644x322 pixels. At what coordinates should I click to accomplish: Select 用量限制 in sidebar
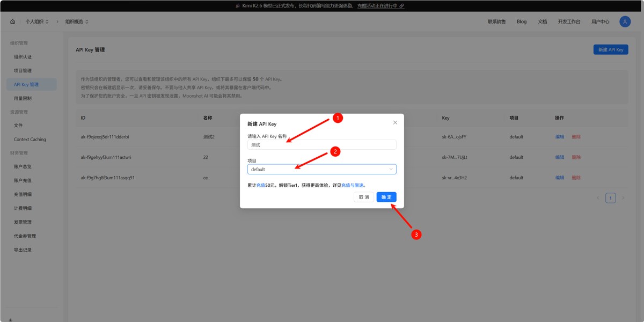[x=32, y=98]
